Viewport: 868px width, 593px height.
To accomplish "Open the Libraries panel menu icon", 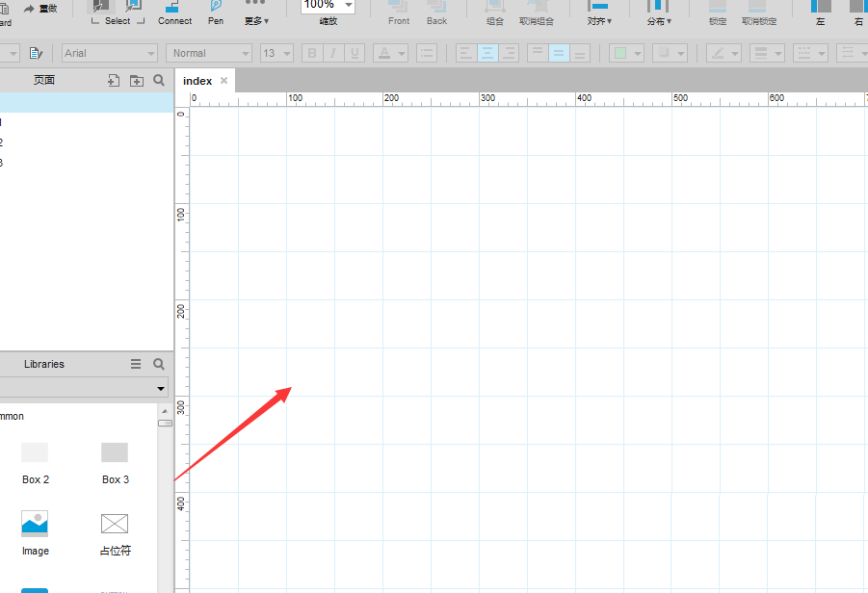I will pyautogui.click(x=136, y=364).
